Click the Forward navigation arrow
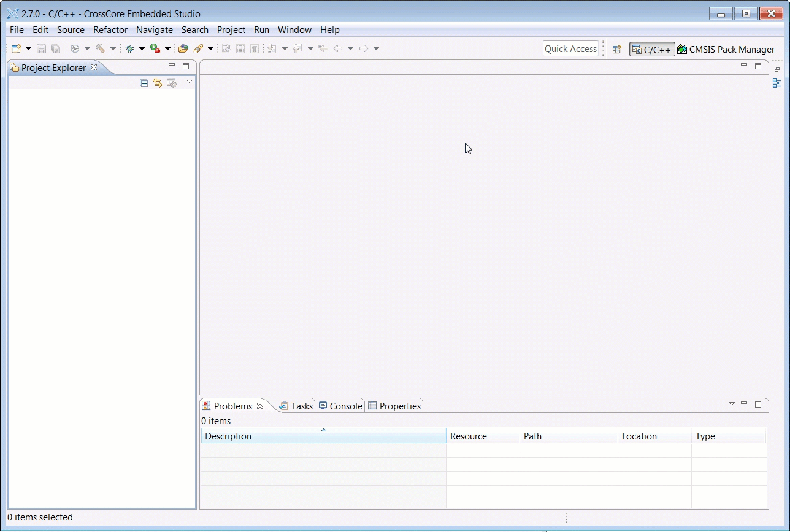 pyautogui.click(x=364, y=48)
